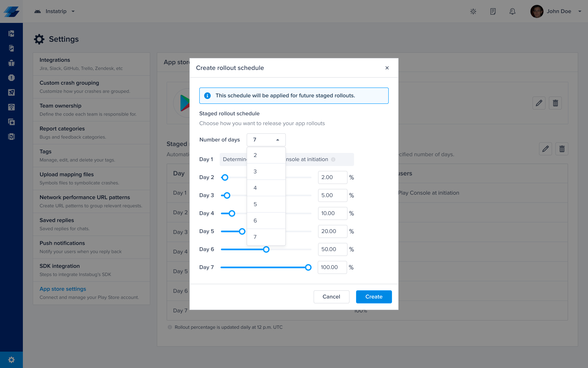The image size is (588, 368).
Task: Open bug reports from the sidebar bug icon
Action: (11, 63)
